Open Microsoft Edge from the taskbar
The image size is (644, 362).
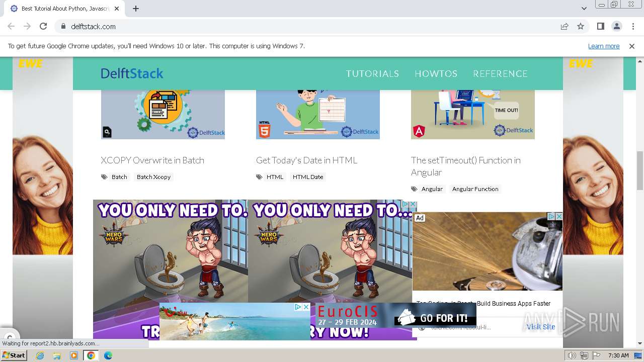pyautogui.click(x=108, y=355)
